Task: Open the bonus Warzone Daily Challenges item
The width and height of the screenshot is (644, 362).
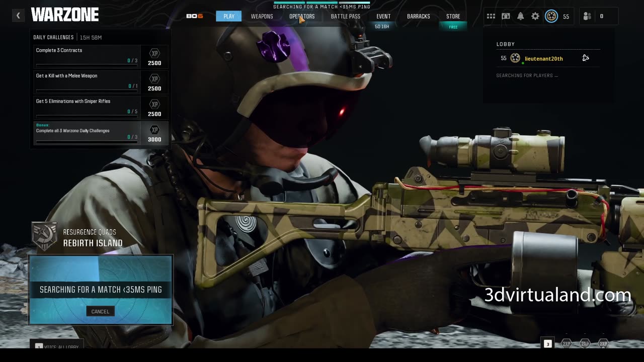Action: tap(101, 133)
